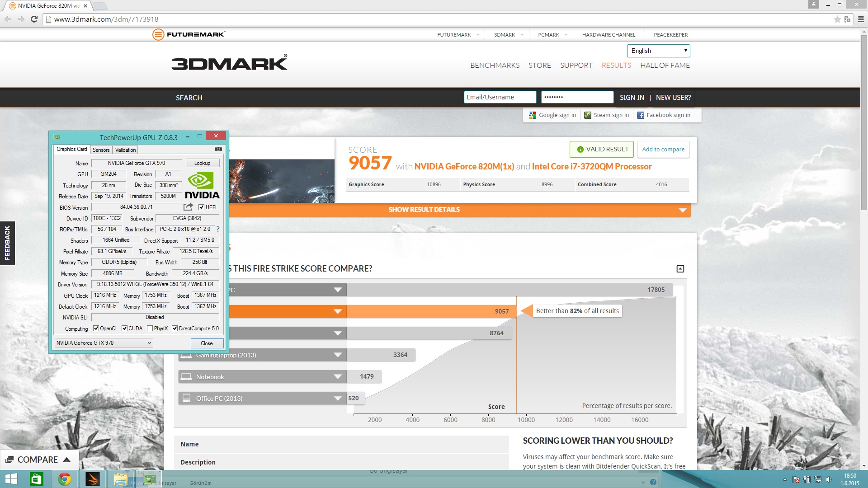
Task: Click the network tray icon
Action: click(x=818, y=479)
